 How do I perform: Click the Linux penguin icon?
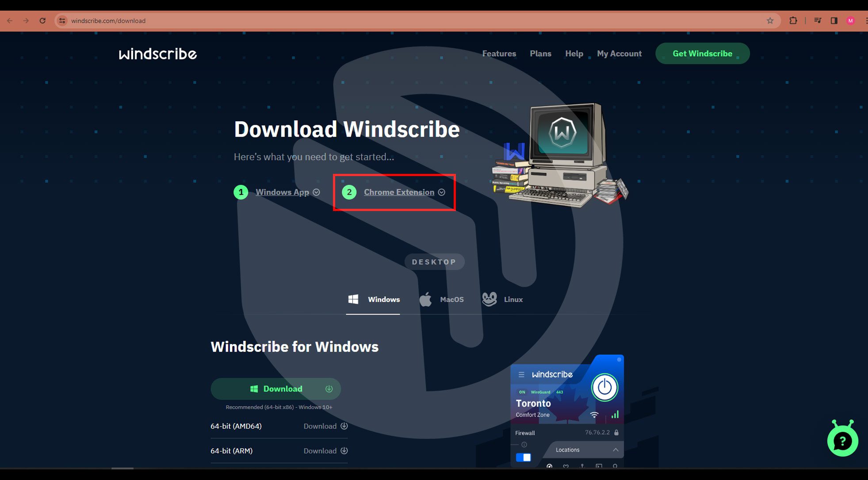(x=489, y=300)
